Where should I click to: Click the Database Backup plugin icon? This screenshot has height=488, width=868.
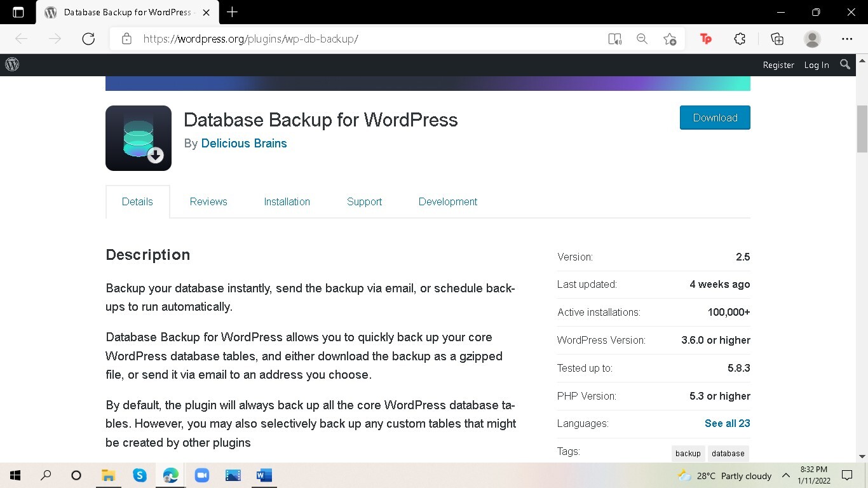(x=139, y=138)
